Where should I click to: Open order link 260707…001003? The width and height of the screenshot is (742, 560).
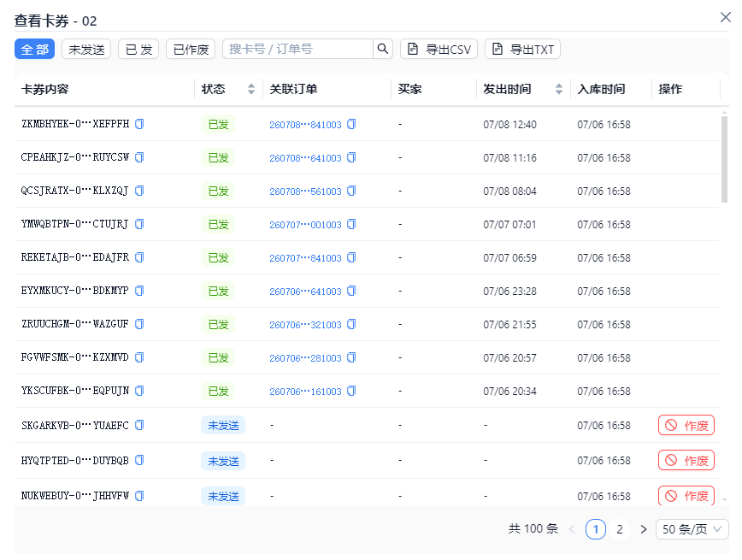305,225
